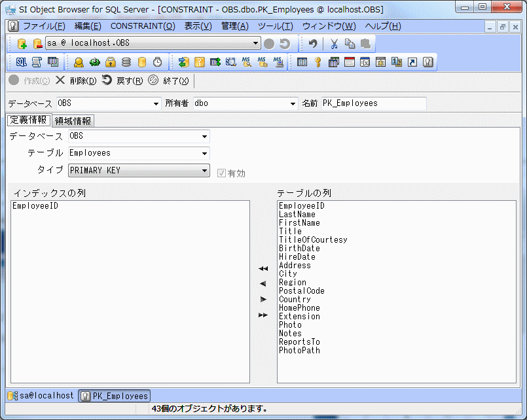Click the 削除(D) button
This screenshot has width=527, height=420.
(76, 81)
